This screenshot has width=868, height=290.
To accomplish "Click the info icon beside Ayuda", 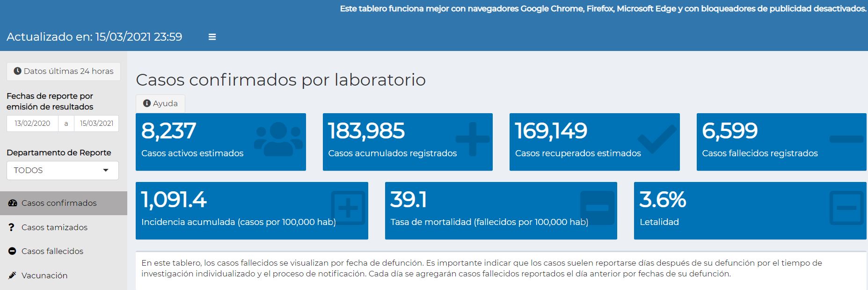I will [147, 103].
